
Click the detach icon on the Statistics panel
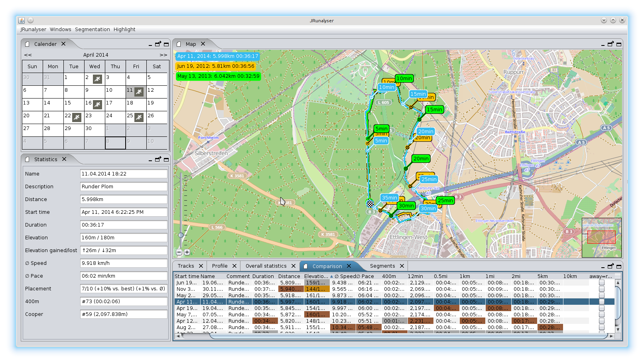point(158,159)
